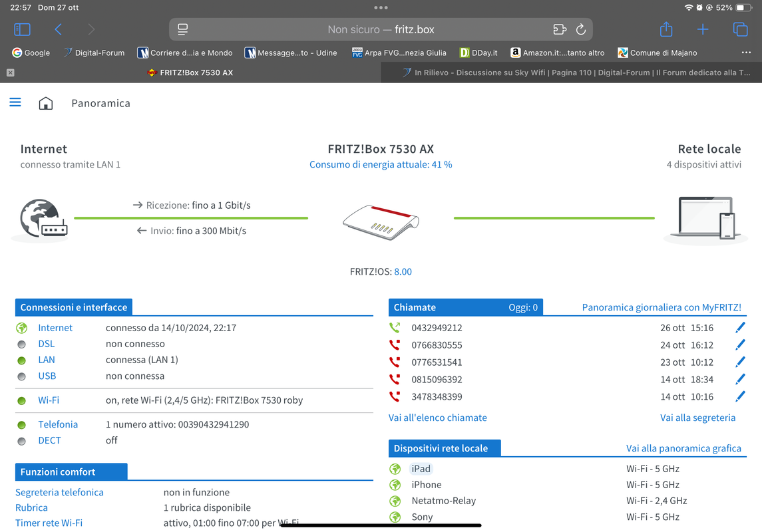Edit the call entry 0815096392
762x532 pixels.
point(740,380)
